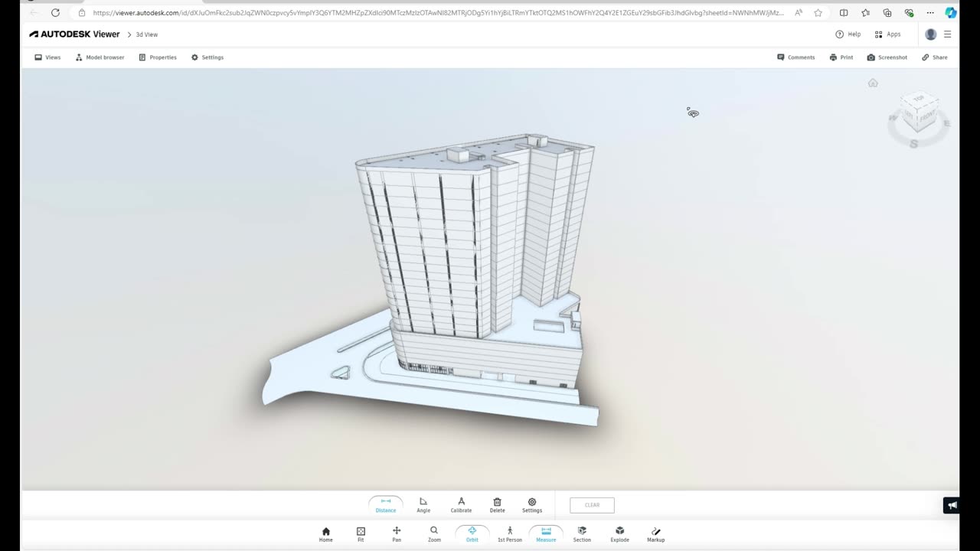980x551 pixels.
Task: Activate 1st Person walk mode
Action: pyautogui.click(x=510, y=534)
